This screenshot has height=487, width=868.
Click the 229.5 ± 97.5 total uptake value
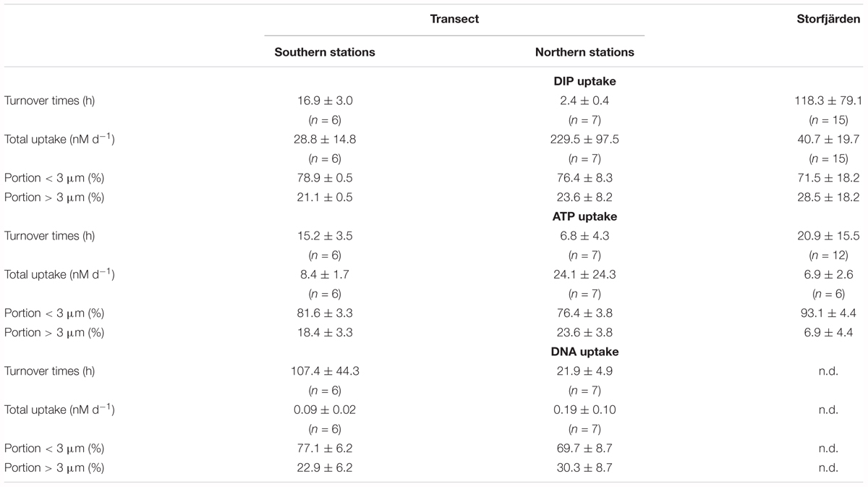point(584,139)
